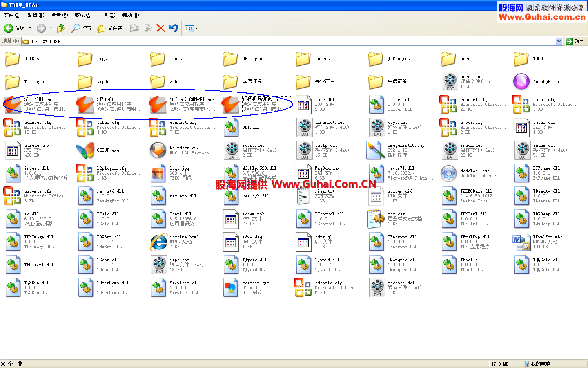The image size is (588, 368).
Task: Select the system.uid file icon
Action: point(376,196)
